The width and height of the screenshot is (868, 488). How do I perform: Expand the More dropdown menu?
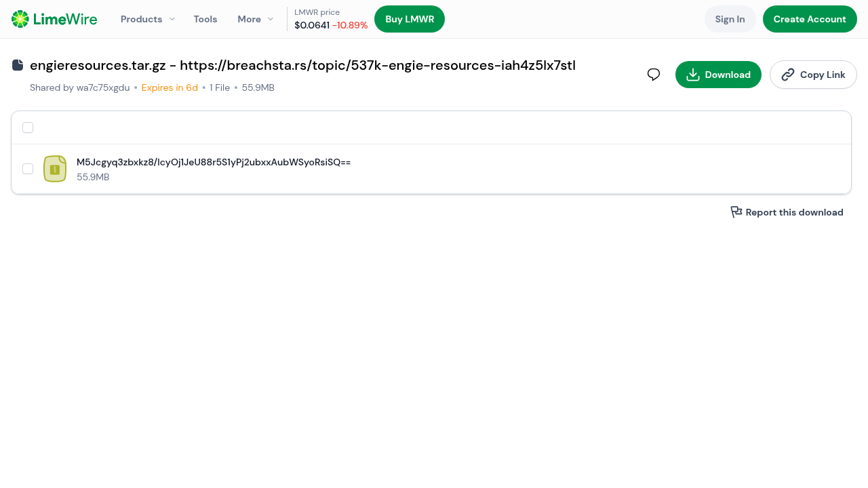click(x=255, y=19)
